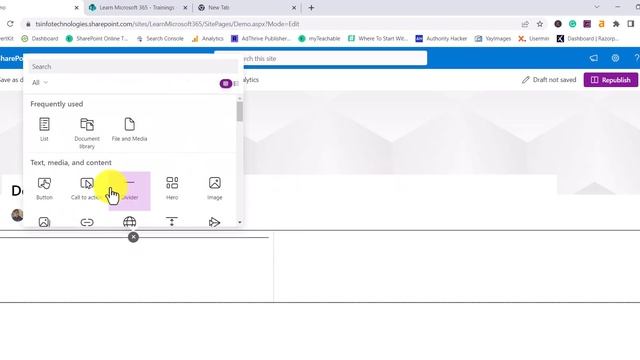Open the SharePoint Online T... bookmark
This screenshot has height=360, width=640.
[x=97, y=38]
